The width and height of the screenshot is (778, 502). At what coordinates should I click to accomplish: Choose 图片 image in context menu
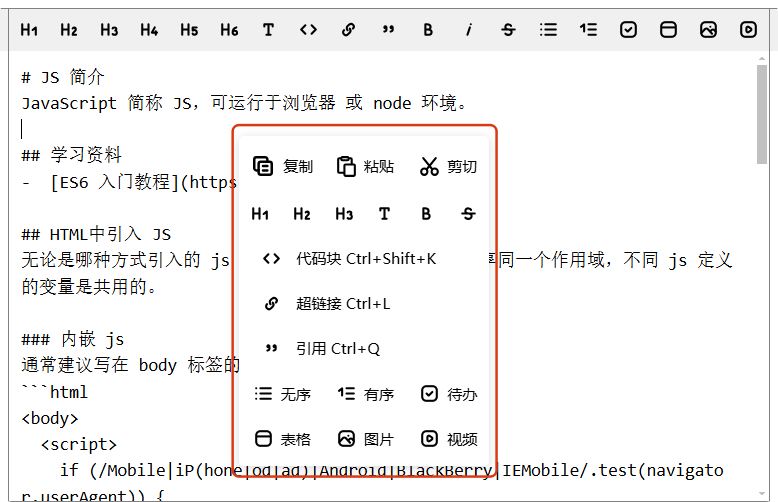point(366,439)
